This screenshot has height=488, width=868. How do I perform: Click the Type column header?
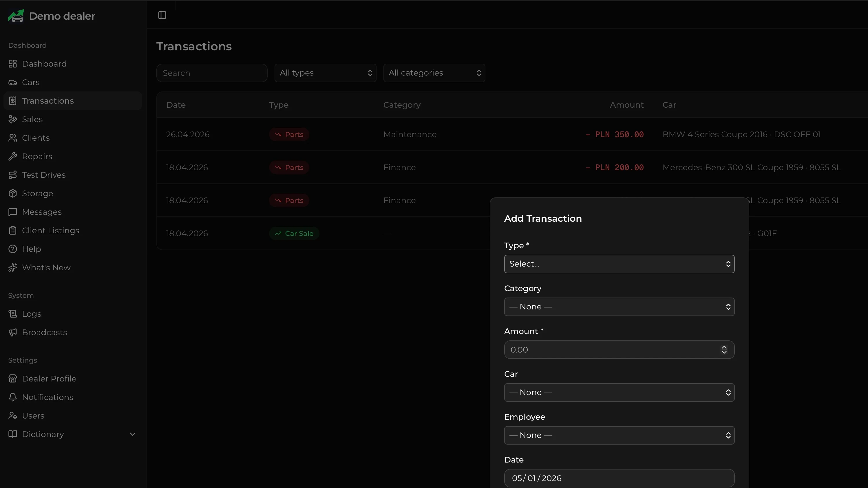point(278,105)
